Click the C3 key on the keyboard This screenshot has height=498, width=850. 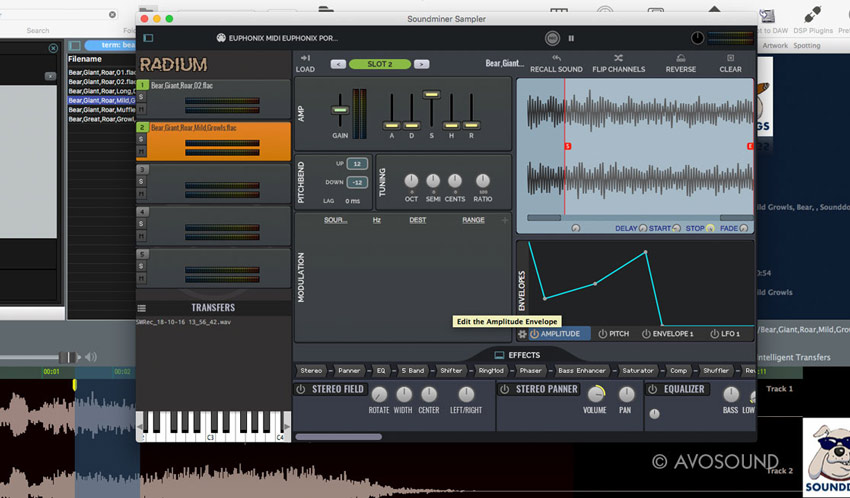[210, 426]
